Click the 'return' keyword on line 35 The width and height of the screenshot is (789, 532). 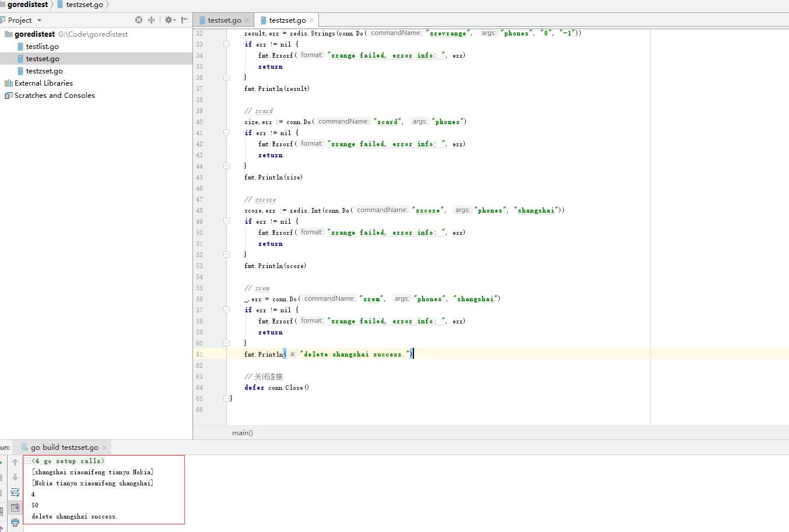pyautogui.click(x=271, y=66)
